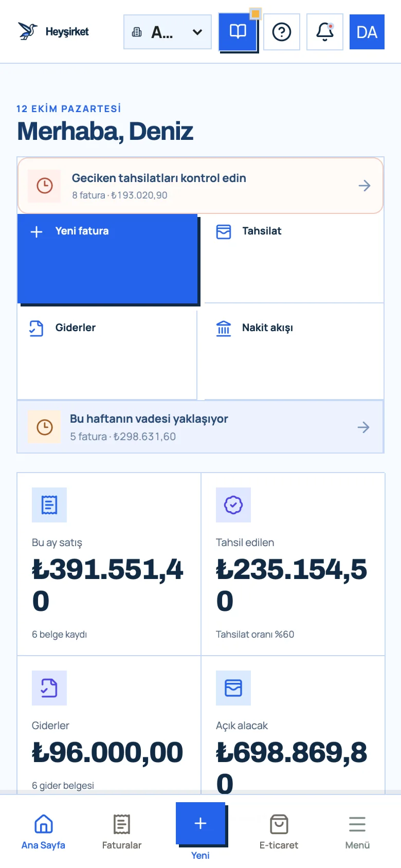Image resolution: width=401 pixels, height=868 pixels.
Task: Select ₺391.551,40 monthly sales amount
Action: pyautogui.click(x=107, y=585)
